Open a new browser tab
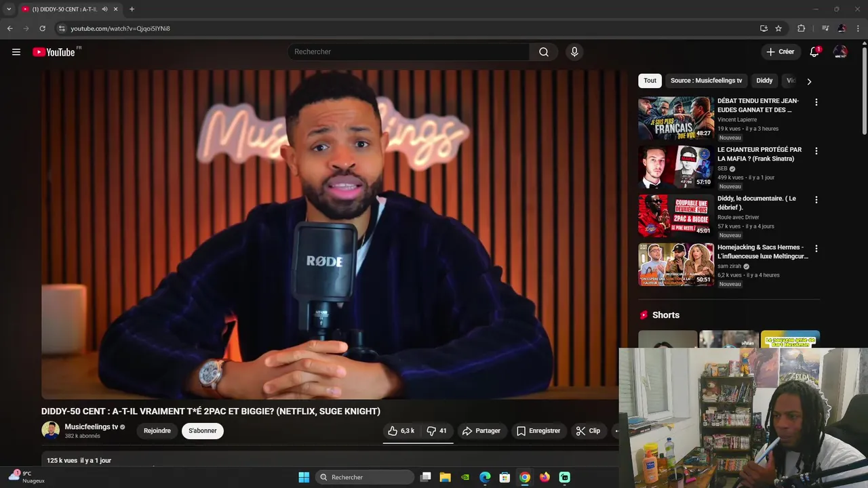 coord(132,9)
